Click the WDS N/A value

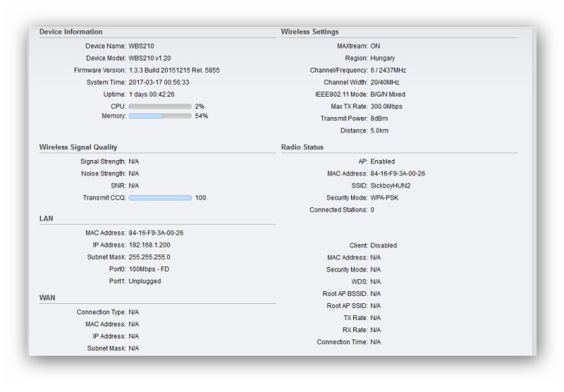click(376, 281)
